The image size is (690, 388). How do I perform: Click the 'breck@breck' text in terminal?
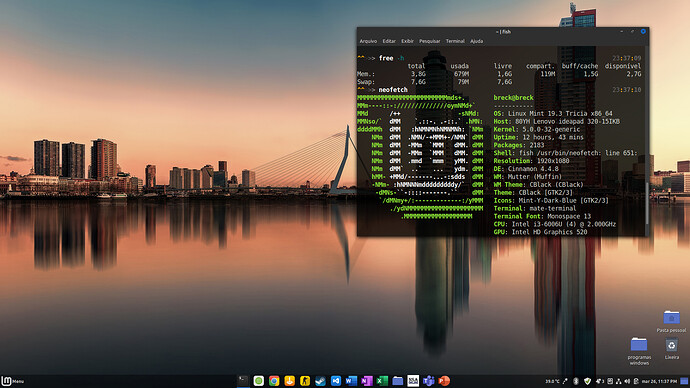[514, 98]
